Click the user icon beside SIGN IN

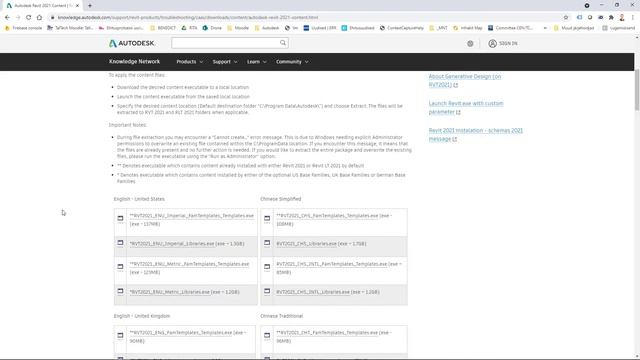492,43
